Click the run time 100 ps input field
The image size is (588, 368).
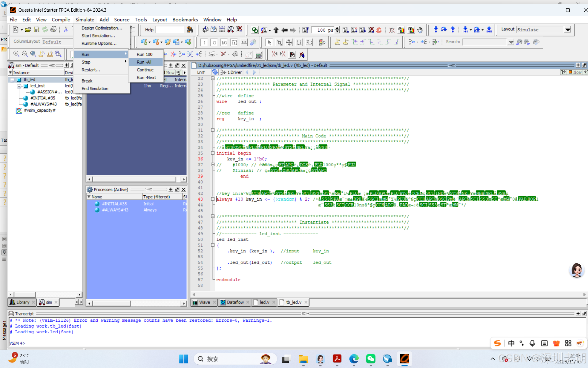(x=323, y=30)
